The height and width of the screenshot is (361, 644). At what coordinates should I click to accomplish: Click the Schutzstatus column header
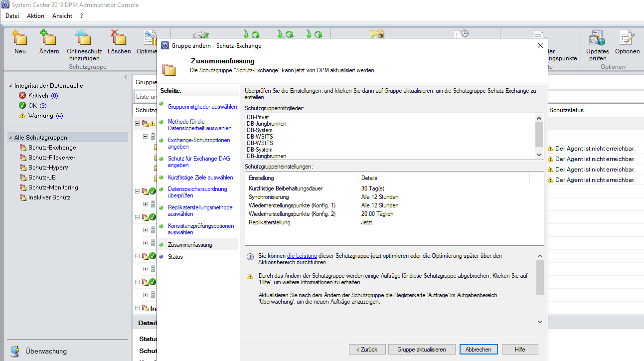(x=566, y=110)
